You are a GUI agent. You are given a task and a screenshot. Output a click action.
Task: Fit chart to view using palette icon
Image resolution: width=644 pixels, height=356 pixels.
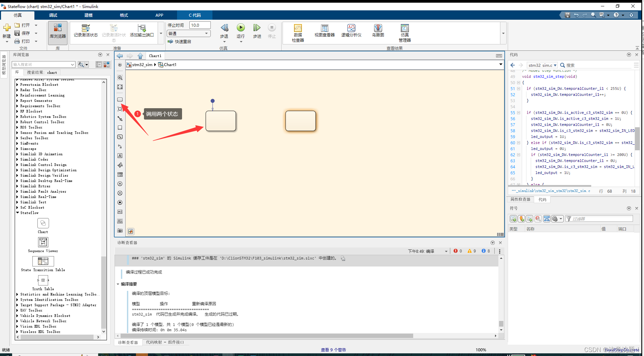coord(120,87)
